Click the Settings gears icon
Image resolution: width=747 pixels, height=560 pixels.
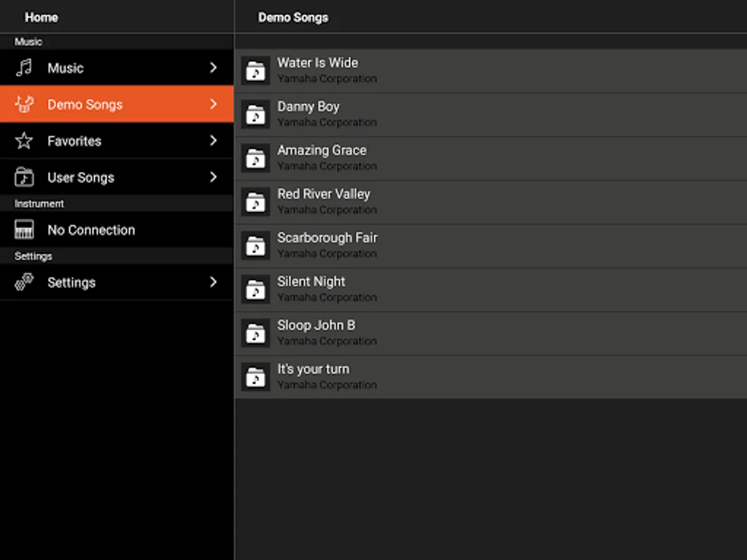pyautogui.click(x=24, y=282)
